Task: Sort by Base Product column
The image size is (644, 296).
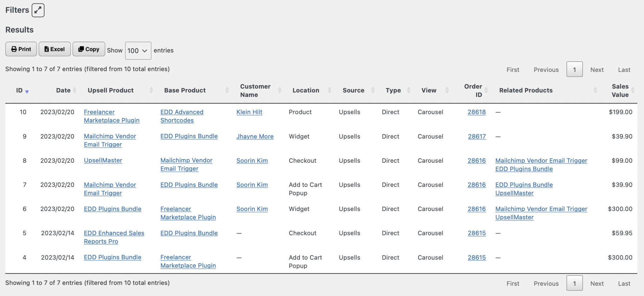Action: point(185,90)
